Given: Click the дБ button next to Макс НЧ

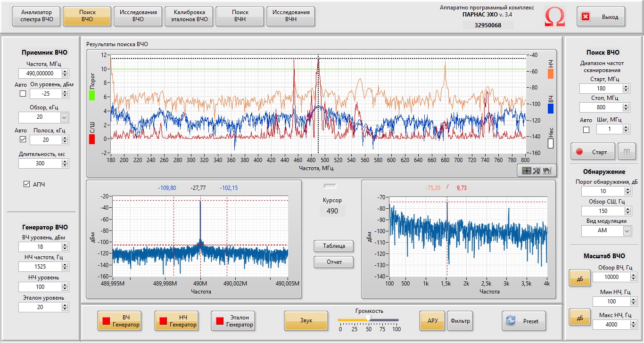Looking at the screenshot, I should coord(580,318).
